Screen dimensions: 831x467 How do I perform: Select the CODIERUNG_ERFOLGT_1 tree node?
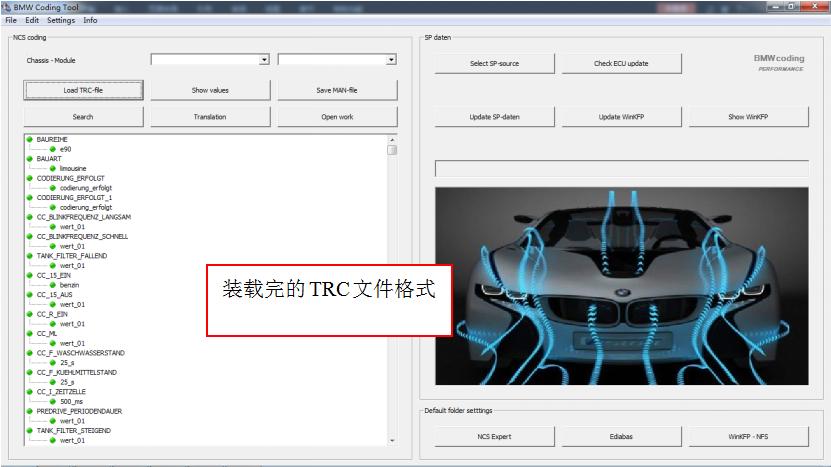[x=74, y=198]
